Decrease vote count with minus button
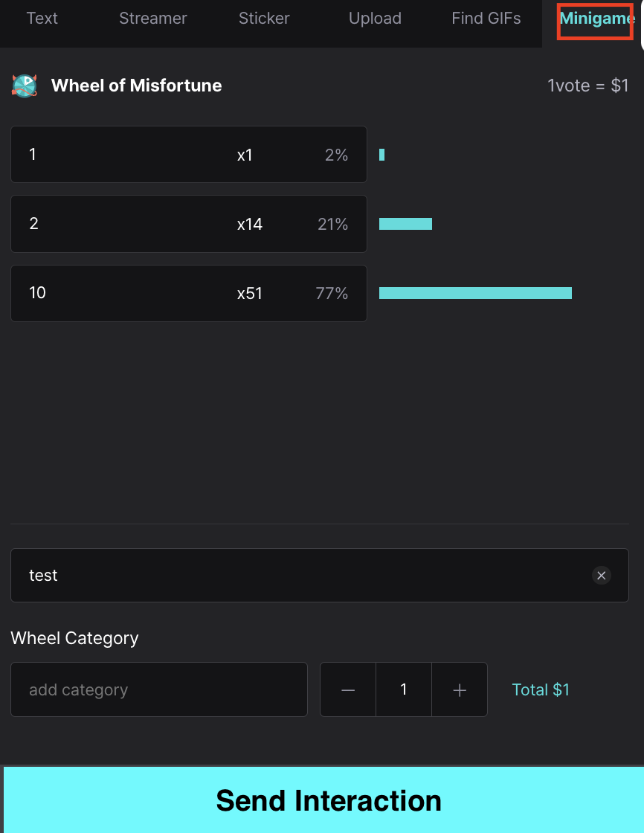Image resolution: width=644 pixels, height=833 pixels. pos(348,689)
